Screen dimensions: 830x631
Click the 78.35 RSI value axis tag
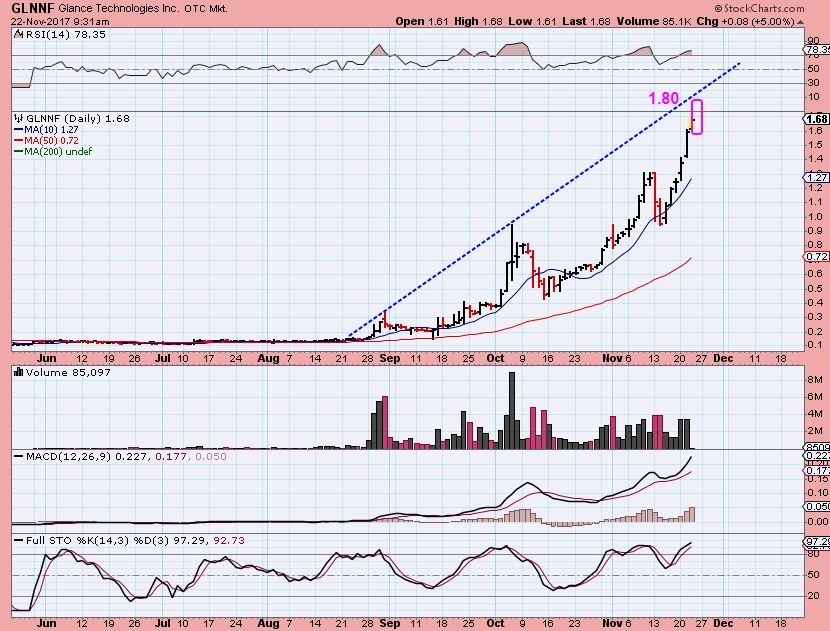(x=816, y=48)
